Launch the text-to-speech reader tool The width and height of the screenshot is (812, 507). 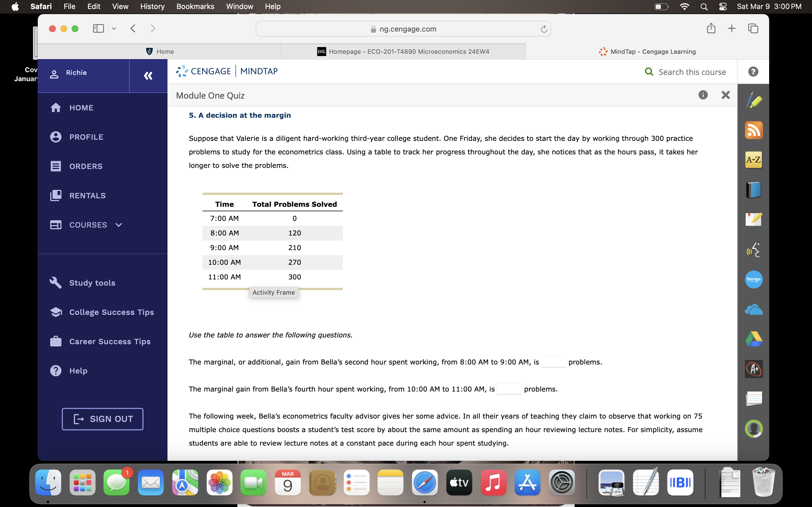(x=754, y=250)
